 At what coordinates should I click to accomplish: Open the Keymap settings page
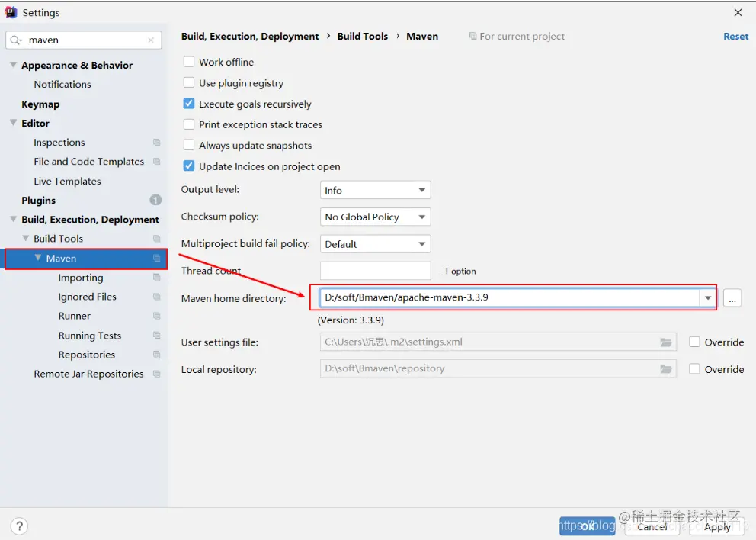[x=40, y=104]
